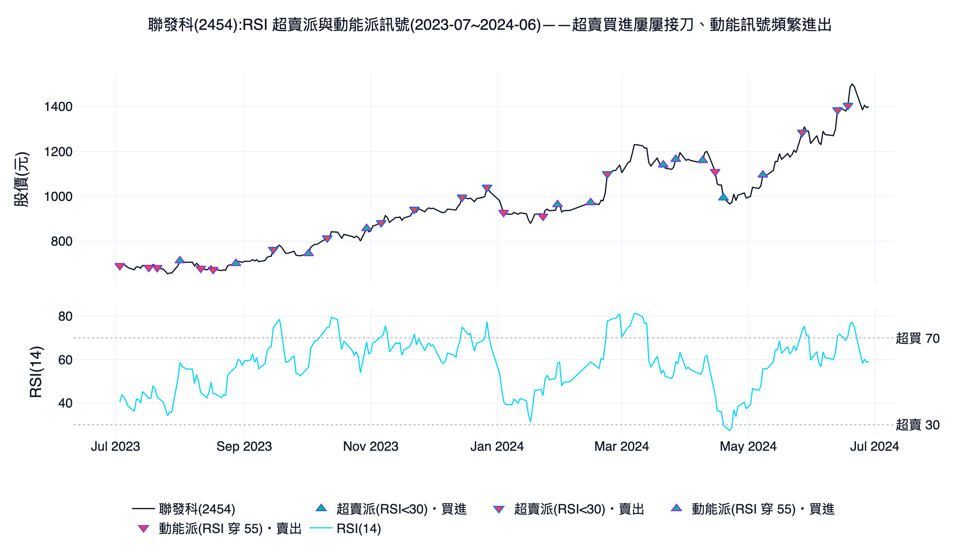Toggle legend entry 超賣派(RSI<30)・買進
Image resolution: width=980 pixels, height=551 pixels.
coord(391,509)
